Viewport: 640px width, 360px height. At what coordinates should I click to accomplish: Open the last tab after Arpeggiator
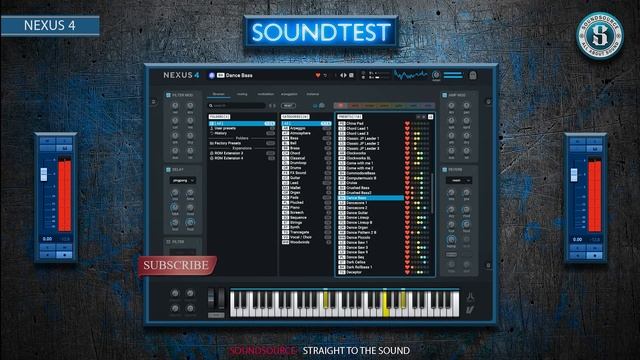click(313, 94)
